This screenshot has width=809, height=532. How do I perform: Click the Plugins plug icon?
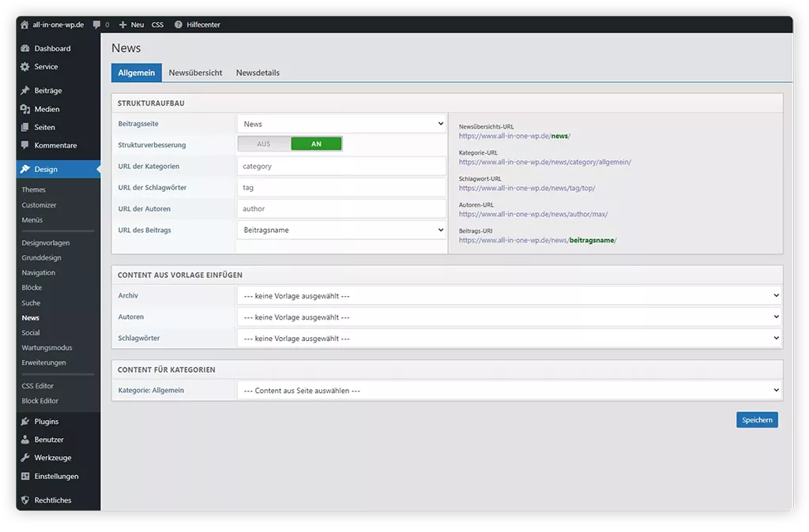point(25,421)
